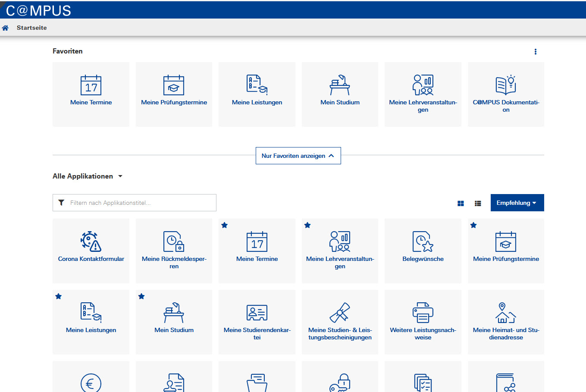This screenshot has height=392, width=586.
Task: Open Meine Leistungen tile in Favoriten
Action: tap(257, 94)
